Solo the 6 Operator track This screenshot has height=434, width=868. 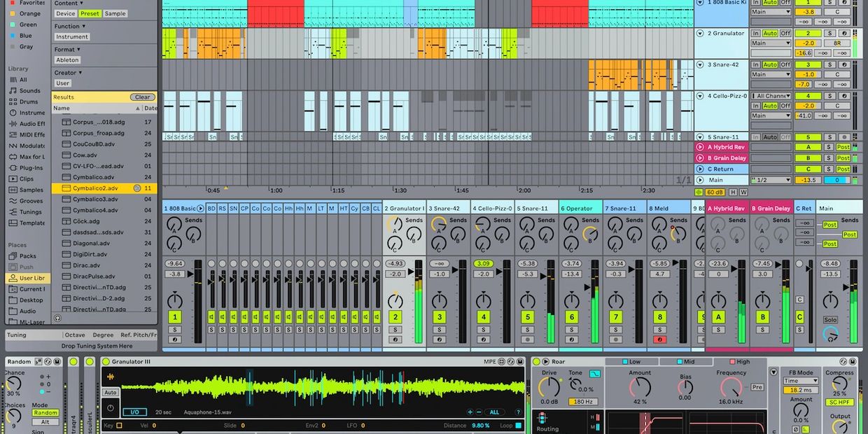571,329
